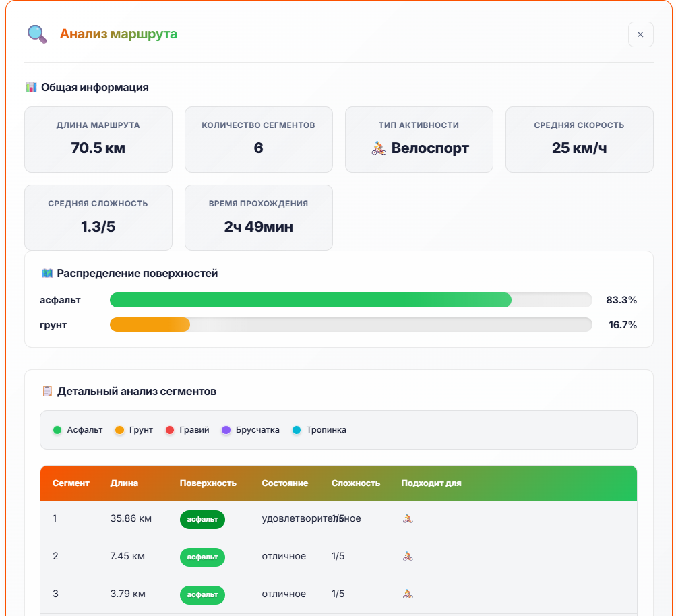Click the Длина маршрута 70.5 км card
Viewport: 676px width, 616px height.
[98, 140]
